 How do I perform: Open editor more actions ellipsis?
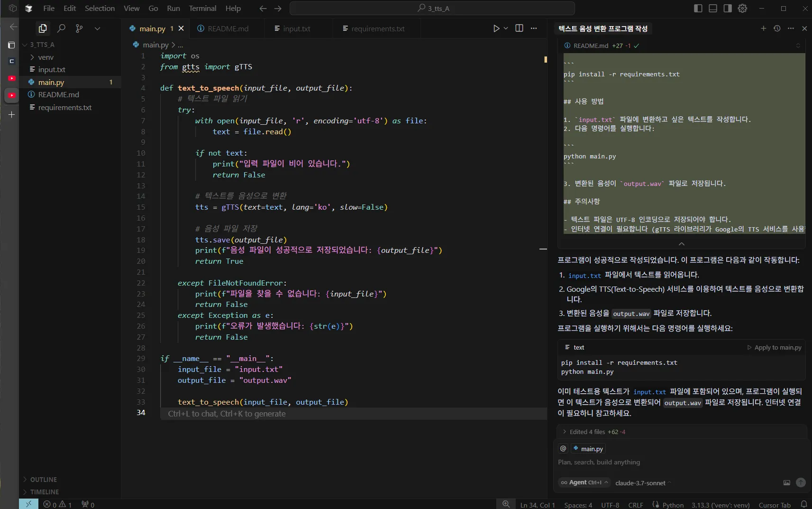point(534,28)
